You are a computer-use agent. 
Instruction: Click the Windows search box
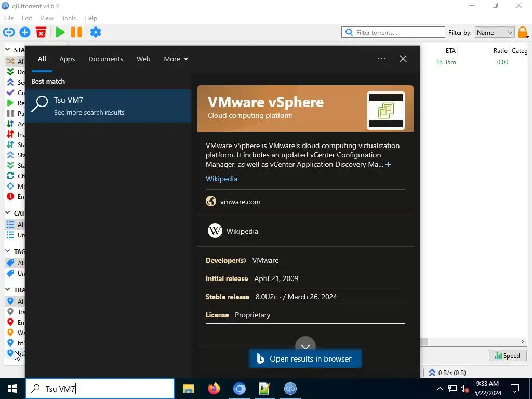(100, 389)
